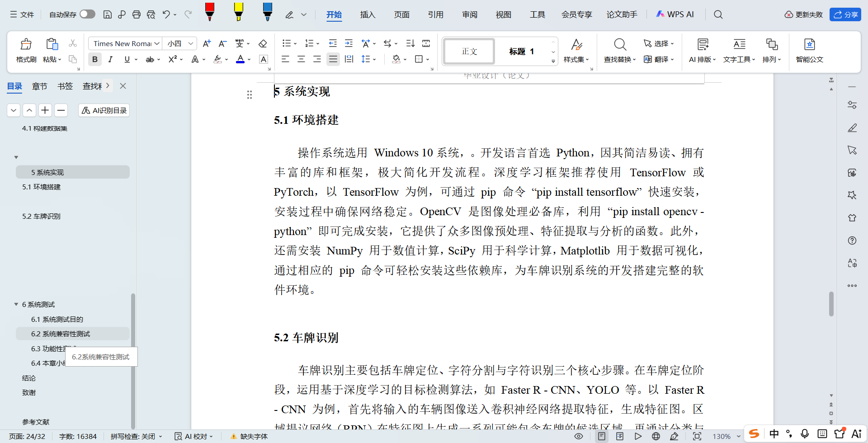Click the search magnifier icon in the title bar
Image resolution: width=868 pixels, height=443 pixels.
coord(718,14)
